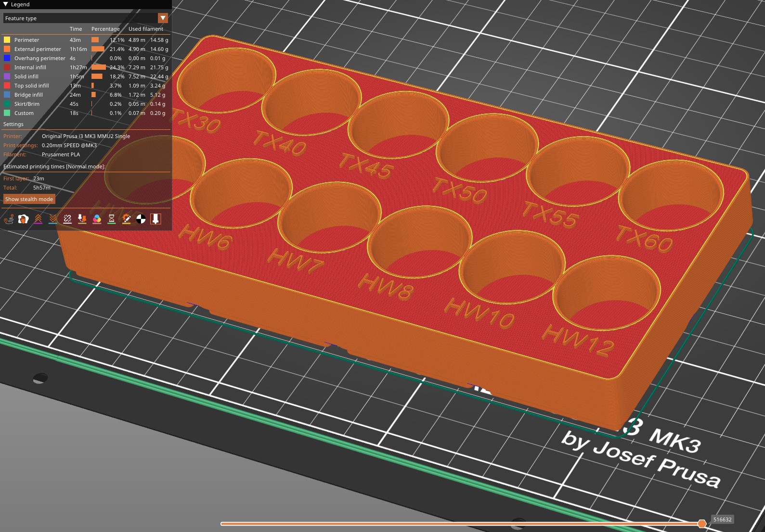Toggle Travel moves visibility icon
This screenshot has height=532, width=765.
coord(9,219)
